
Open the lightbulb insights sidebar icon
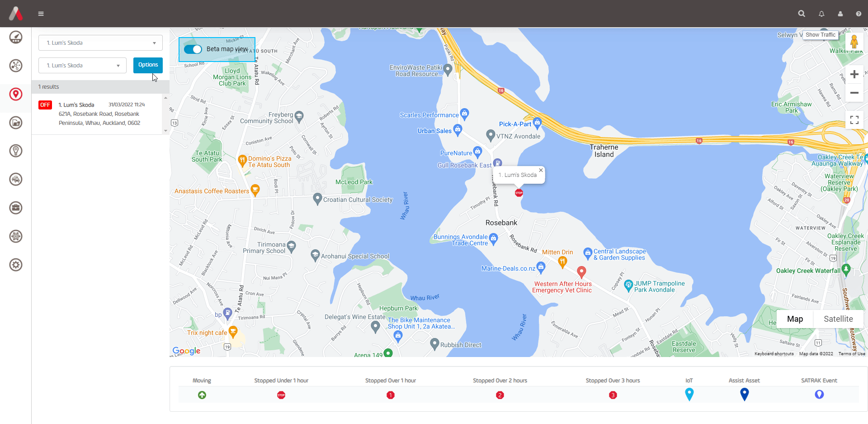pos(16,151)
